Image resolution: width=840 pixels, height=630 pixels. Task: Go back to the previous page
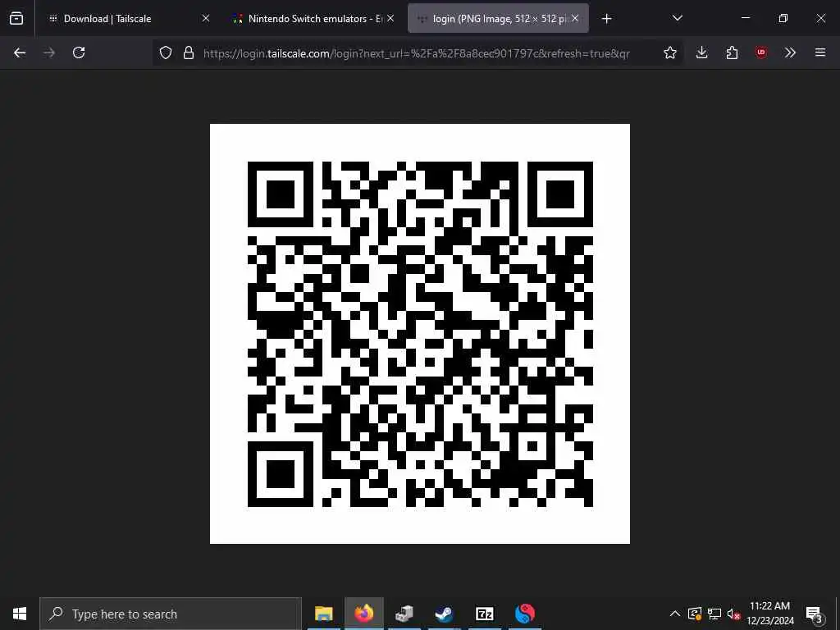20,52
